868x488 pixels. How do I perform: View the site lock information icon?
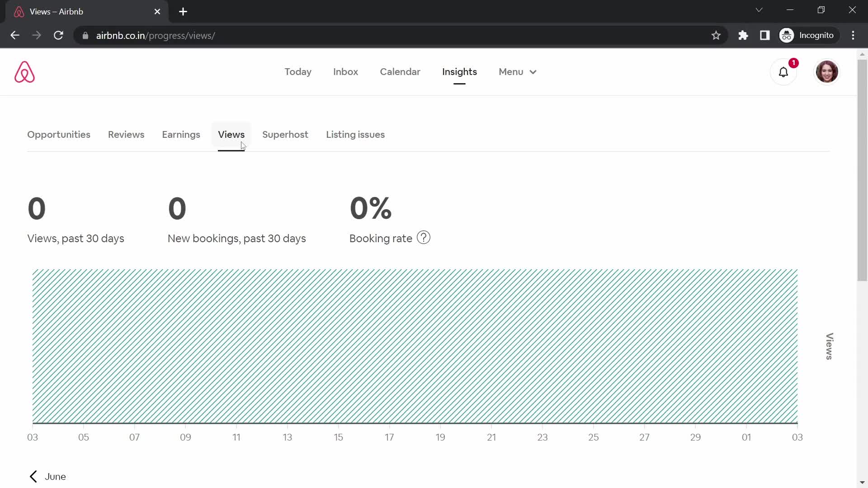tap(85, 36)
